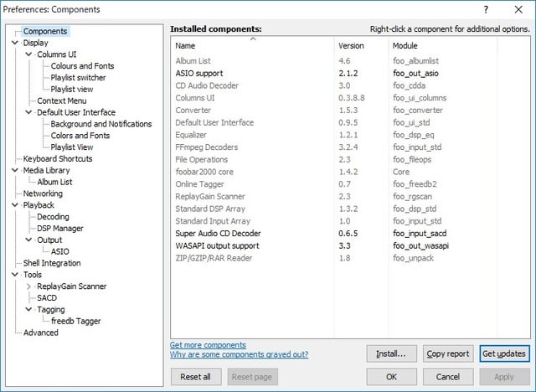The width and height of the screenshot is (536, 392).
Task: Open the ASIO output settings page
Action: click(59, 251)
